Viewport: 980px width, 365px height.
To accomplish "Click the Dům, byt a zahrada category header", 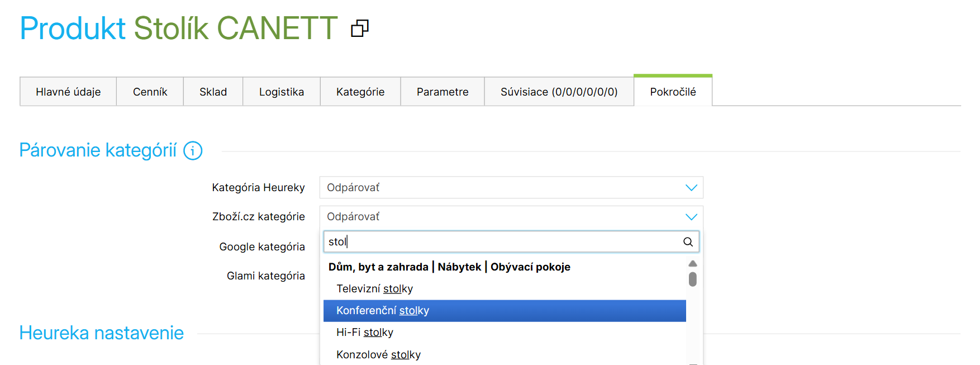I will point(449,267).
